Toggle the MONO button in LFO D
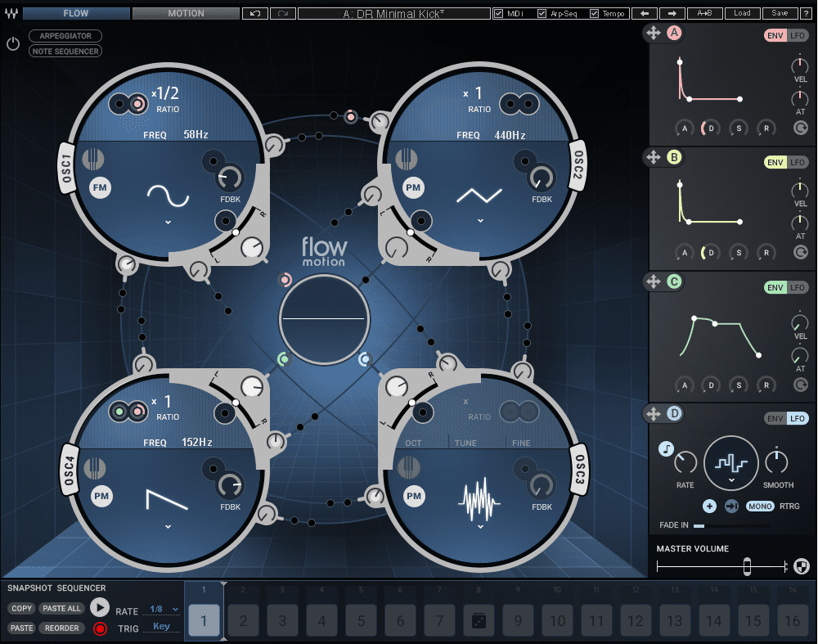818x644 pixels. (760, 507)
